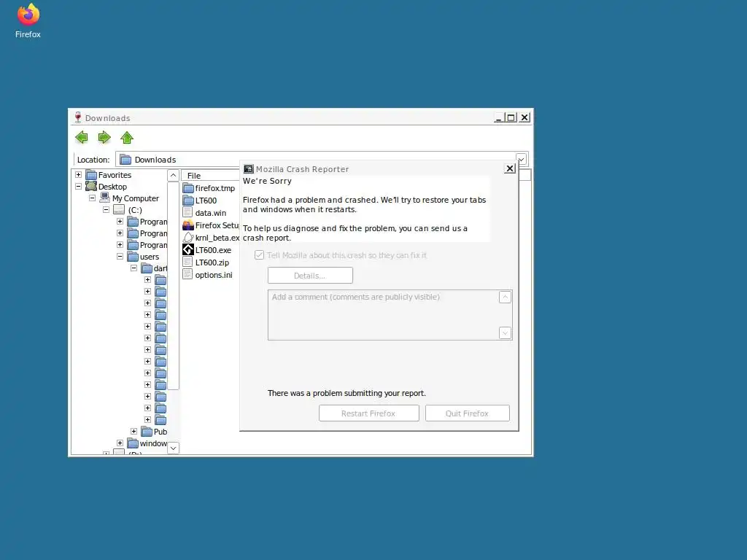Image resolution: width=747 pixels, height=560 pixels.
Task: Click the firefox.tmp folder icon
Action: [188, 188]
